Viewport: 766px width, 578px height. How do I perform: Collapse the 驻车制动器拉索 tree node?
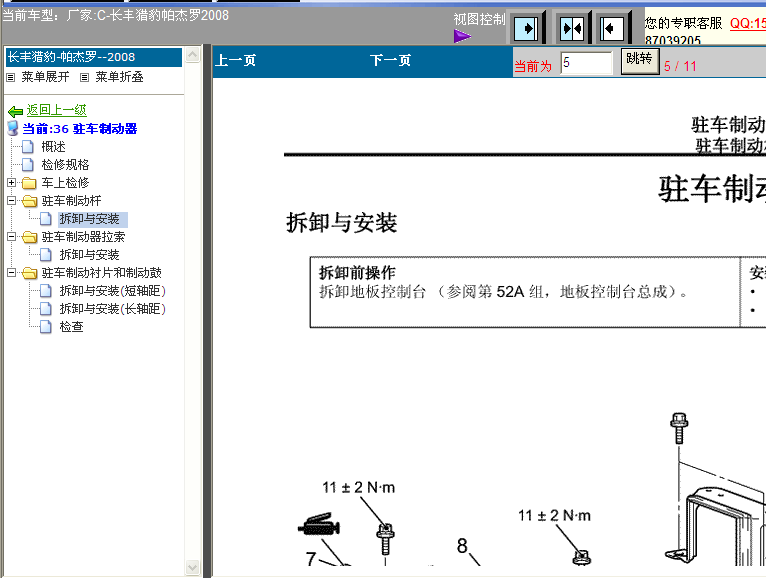click(x=11, y=236)
